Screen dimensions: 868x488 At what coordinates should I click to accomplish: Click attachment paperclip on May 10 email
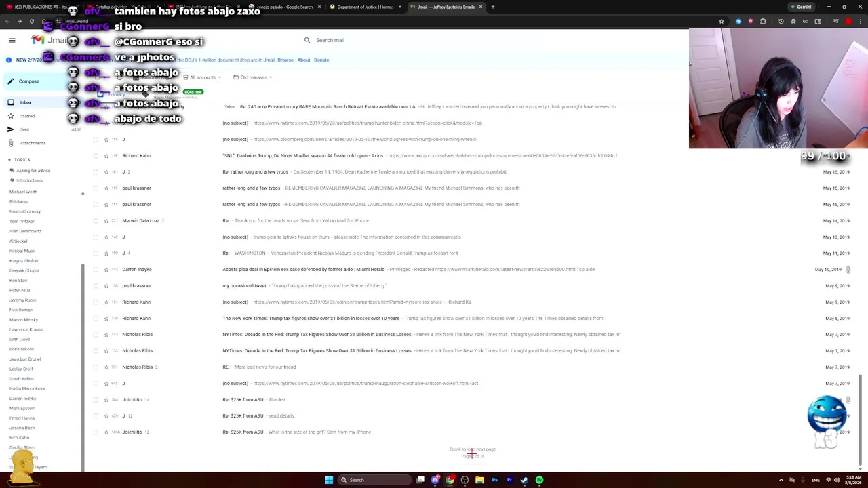[x=848, y=270]
